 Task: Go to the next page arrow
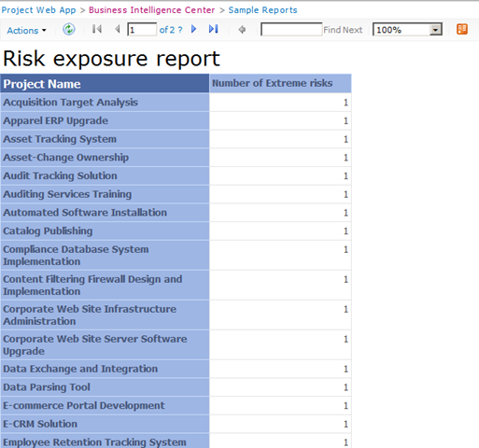[x=193, y=29]
